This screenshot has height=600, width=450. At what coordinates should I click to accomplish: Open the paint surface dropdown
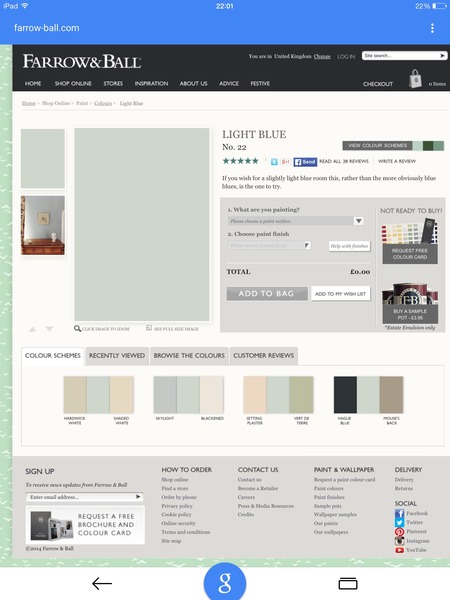tap(295, 221)
